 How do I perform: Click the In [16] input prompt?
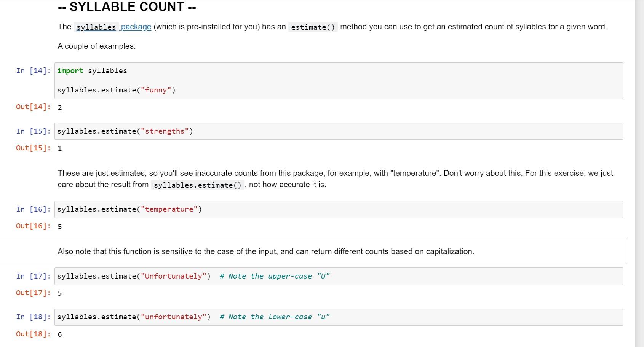34,209
